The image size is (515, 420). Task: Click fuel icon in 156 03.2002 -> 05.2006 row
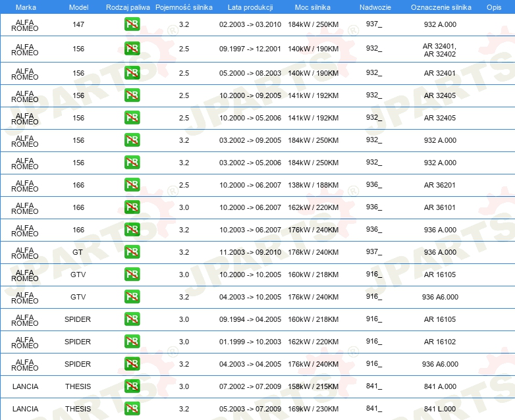(x=132, y=163)
